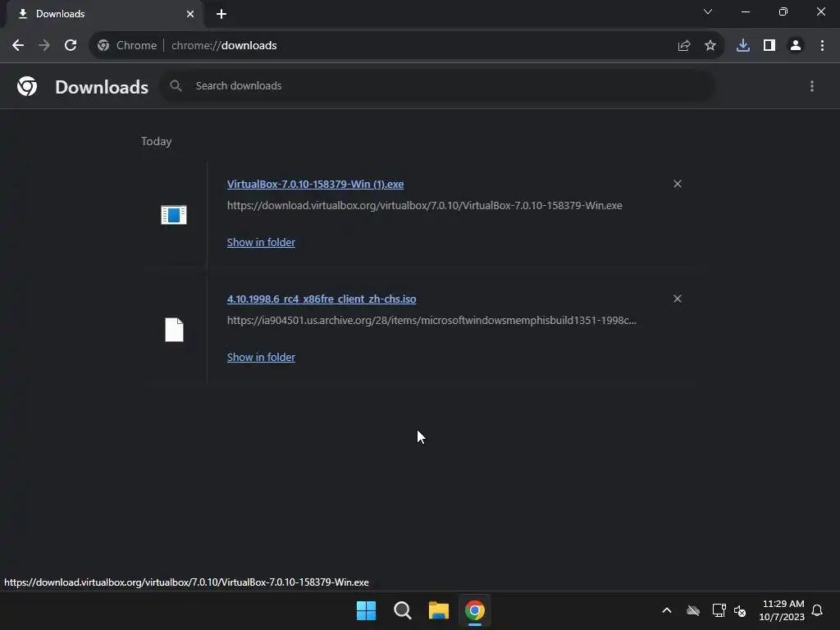Reload the downloads page
This screenshot has width=840, height=630.
click(x=71, y=46)
